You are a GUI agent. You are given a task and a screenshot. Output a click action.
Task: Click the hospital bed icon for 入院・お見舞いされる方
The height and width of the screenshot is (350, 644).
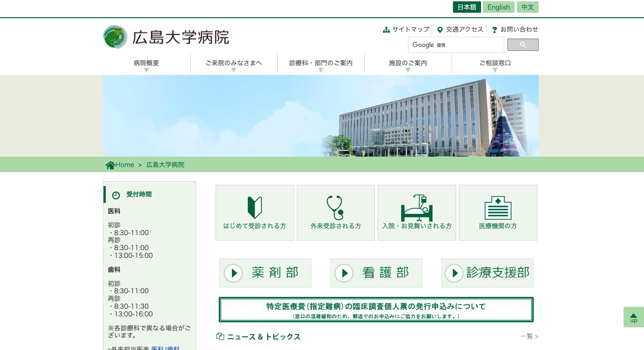pyautogui.click(x=417, y=207)
